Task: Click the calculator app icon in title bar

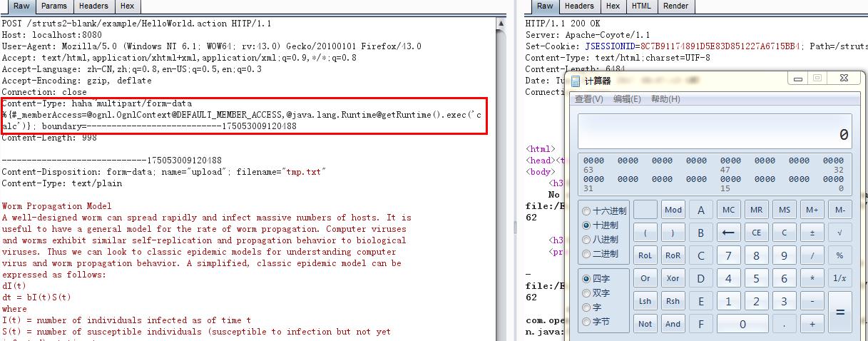Action: (575, 81)
